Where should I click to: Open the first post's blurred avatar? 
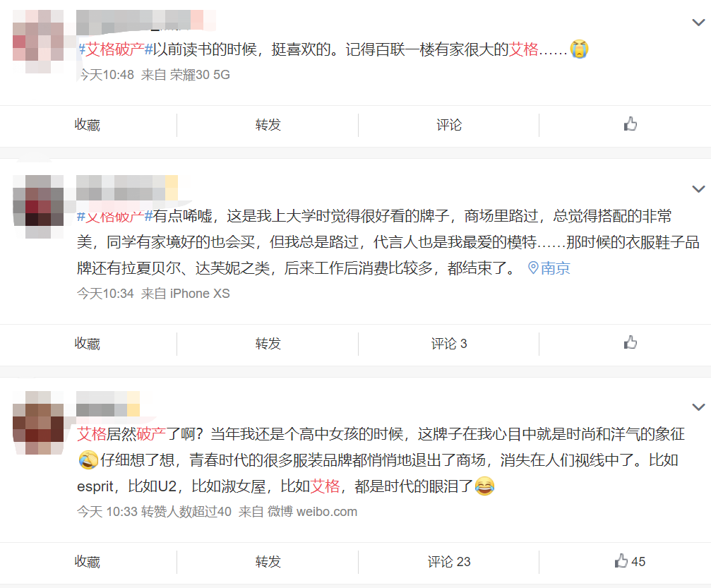click(38, 41)
